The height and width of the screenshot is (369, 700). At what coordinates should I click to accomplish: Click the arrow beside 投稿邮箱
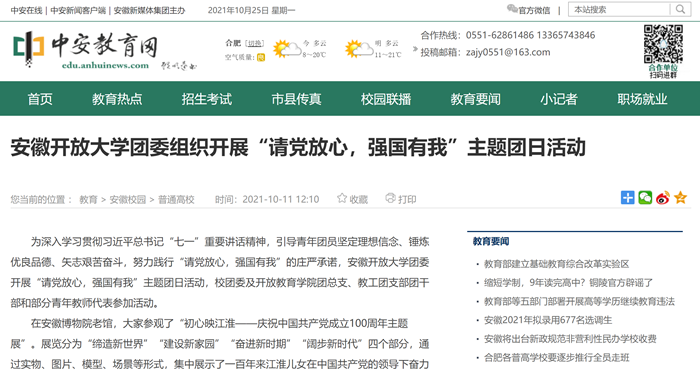coord(415,49)
